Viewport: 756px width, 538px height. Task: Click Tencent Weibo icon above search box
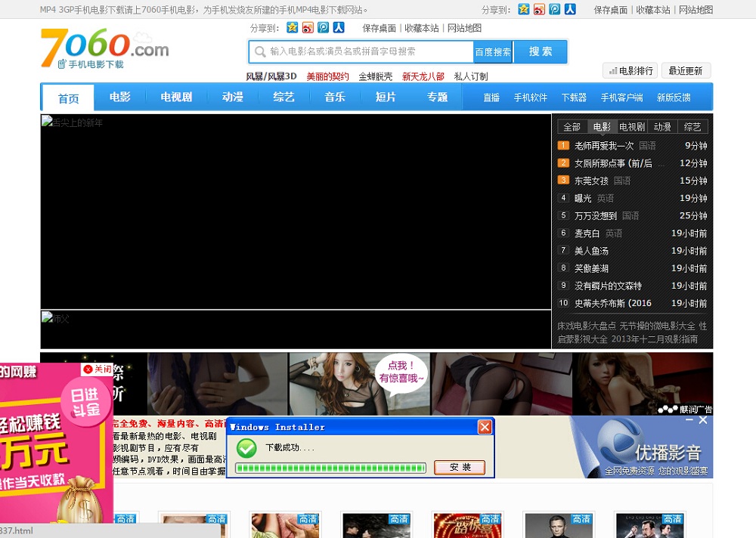click(x=323, y=27)
